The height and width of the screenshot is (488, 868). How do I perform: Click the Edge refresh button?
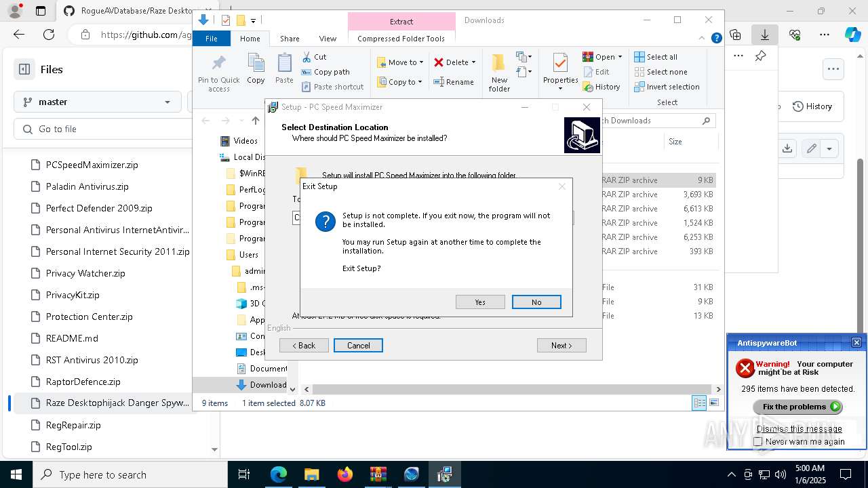coord(49,35)
